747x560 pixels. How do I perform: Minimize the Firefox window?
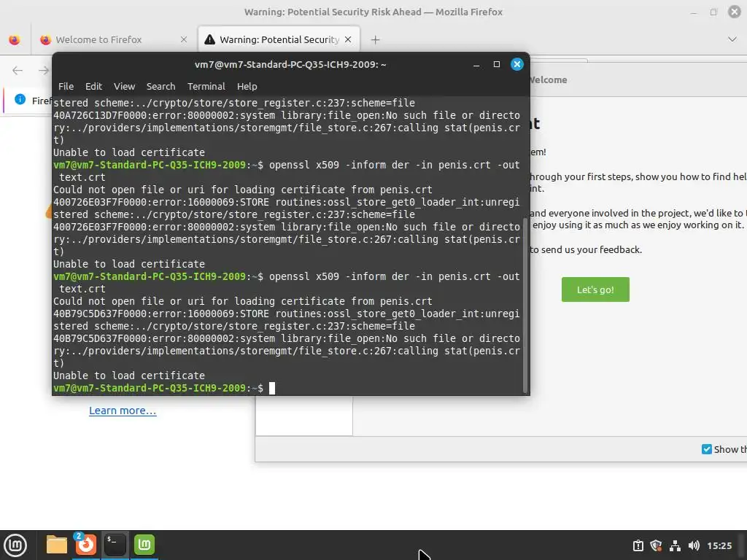point(694,12)
